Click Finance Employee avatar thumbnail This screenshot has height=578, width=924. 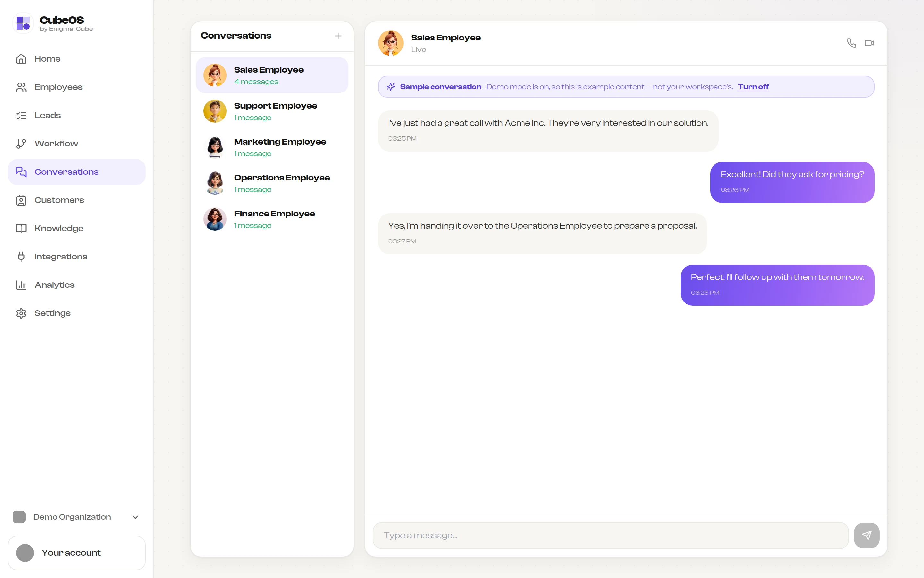[215, 219]
